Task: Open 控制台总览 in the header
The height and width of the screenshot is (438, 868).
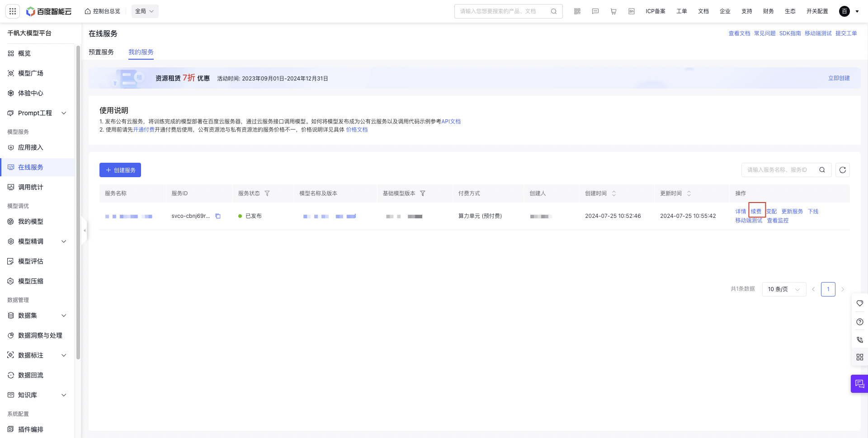Action: point(103,11)
